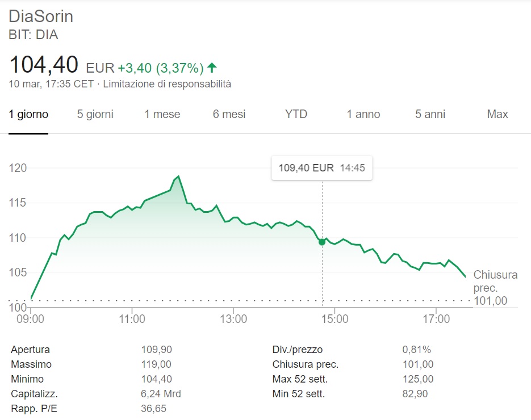The height and width of the screenshot is (420, 531).
Task: Click the green up arrow icon
Action: tap(212, 68)
